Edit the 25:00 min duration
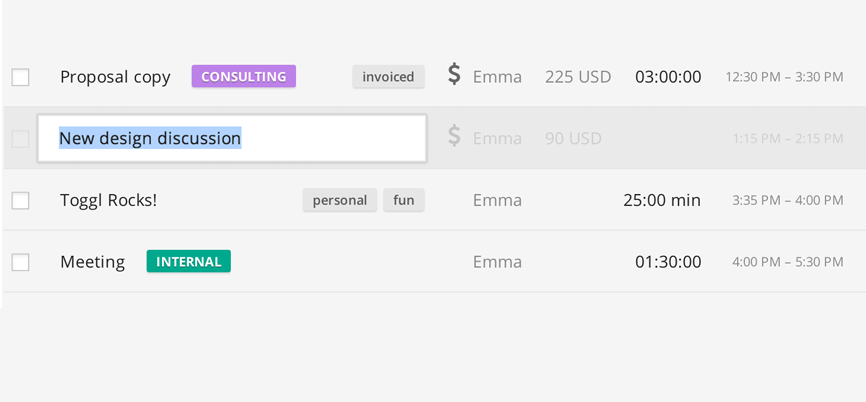Screen dimensions: 866x402 click(x=662, y=200)
